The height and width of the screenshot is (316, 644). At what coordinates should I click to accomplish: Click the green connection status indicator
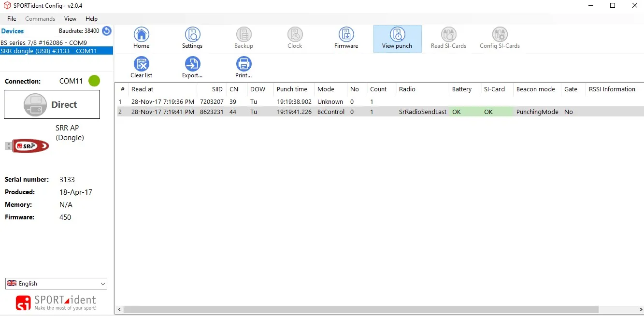(94, 81)
